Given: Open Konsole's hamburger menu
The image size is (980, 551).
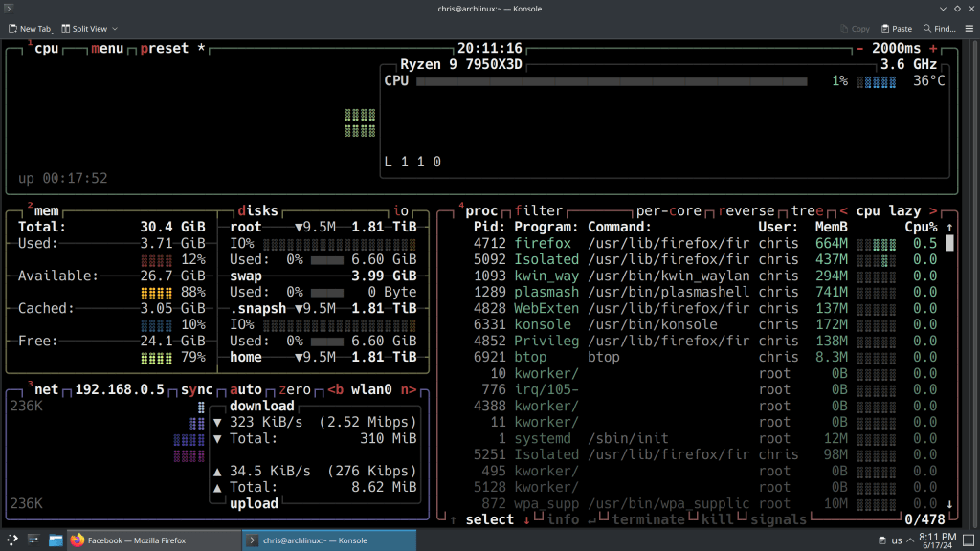Looking at the screenshot, I should pos(969,29).
